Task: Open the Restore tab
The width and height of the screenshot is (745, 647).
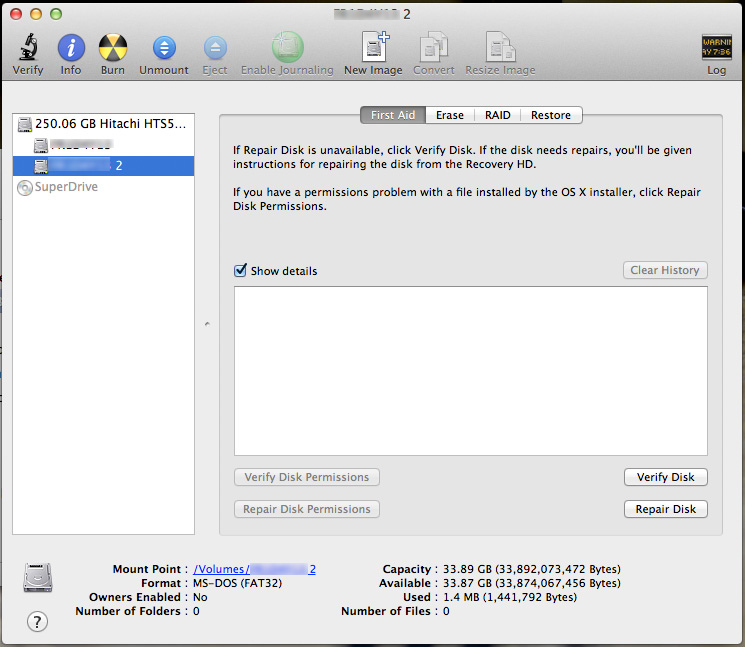Action: (x=551, y=115)
